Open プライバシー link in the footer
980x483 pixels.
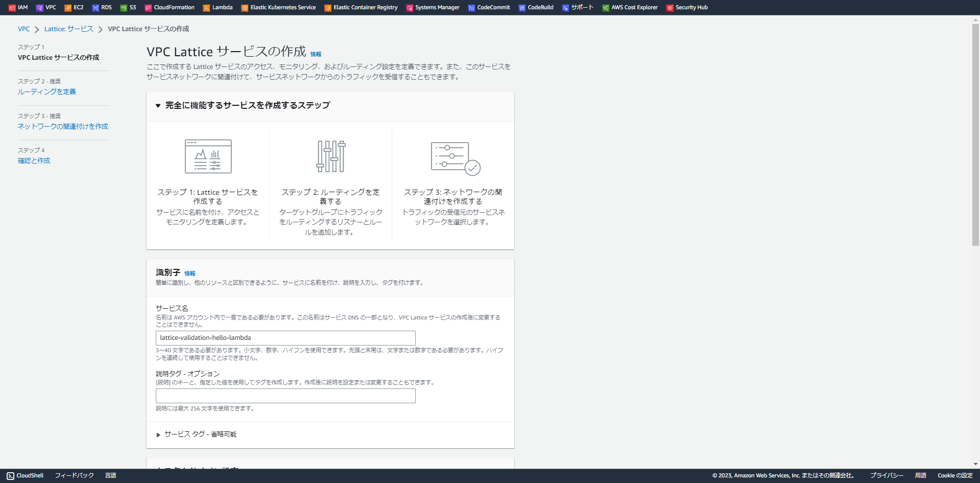[887, 476]
